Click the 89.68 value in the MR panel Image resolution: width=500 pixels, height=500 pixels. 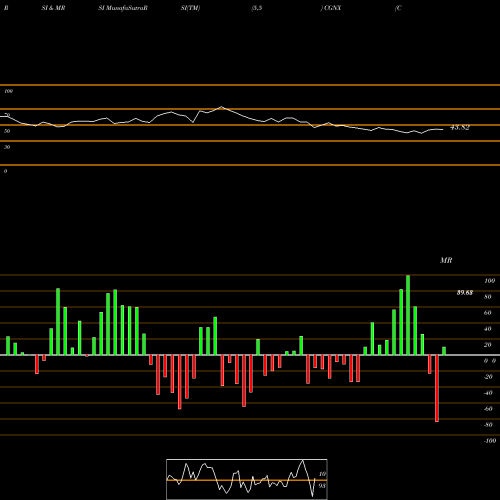point(465,293)
